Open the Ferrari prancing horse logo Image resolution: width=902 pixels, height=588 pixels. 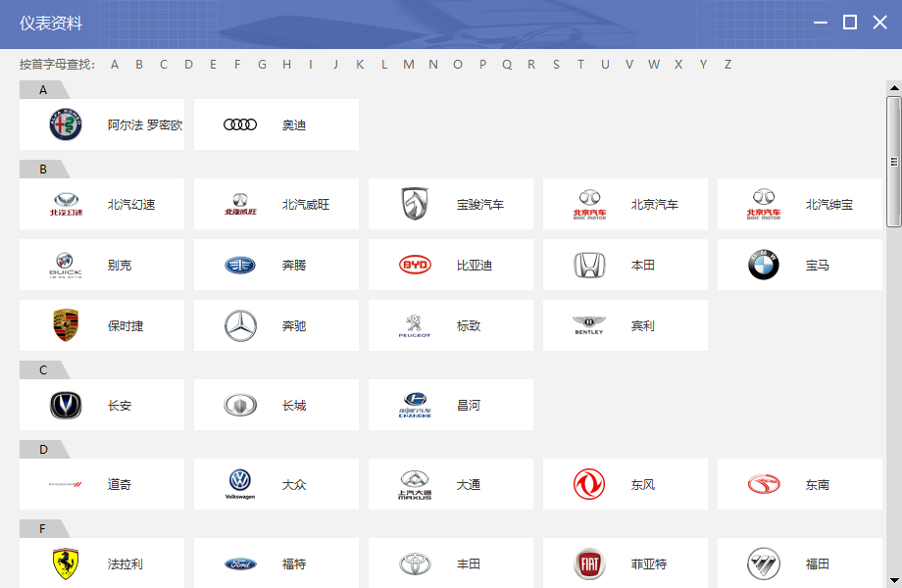point(66,563)
